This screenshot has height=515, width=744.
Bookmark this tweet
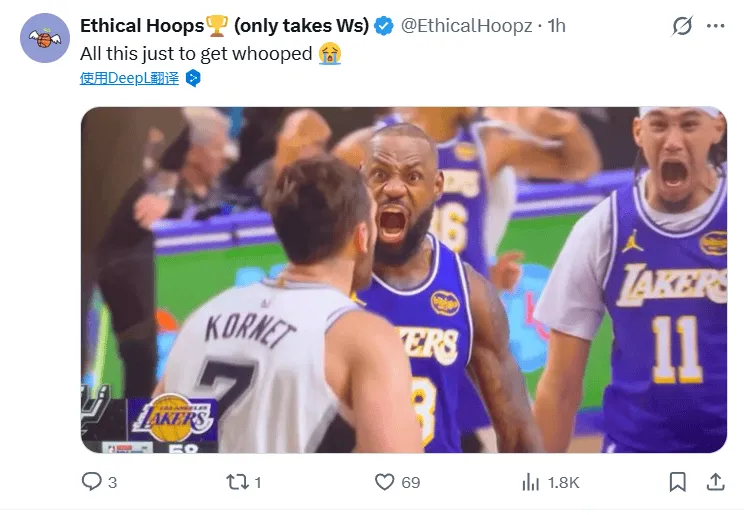coord(678,482)
